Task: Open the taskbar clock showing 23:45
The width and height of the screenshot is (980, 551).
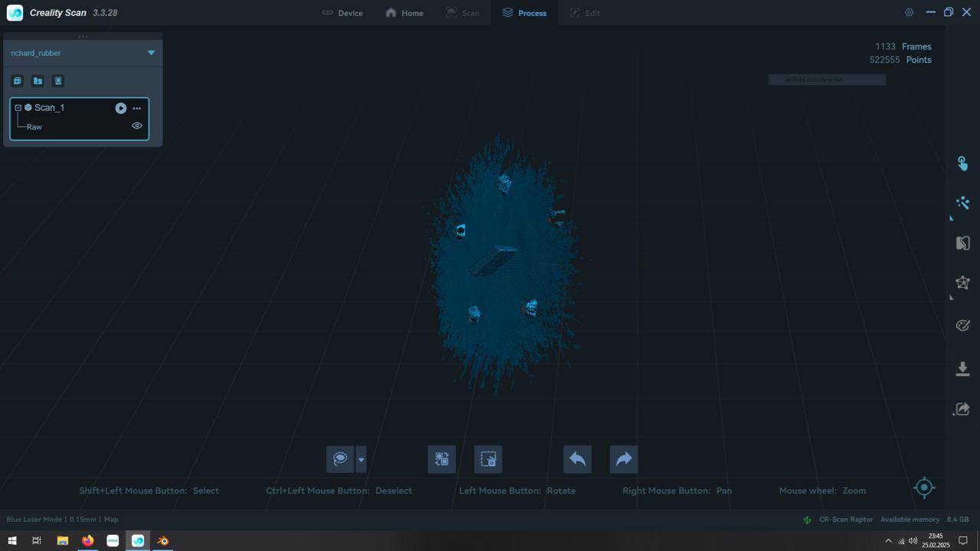Action: [936, 541]
